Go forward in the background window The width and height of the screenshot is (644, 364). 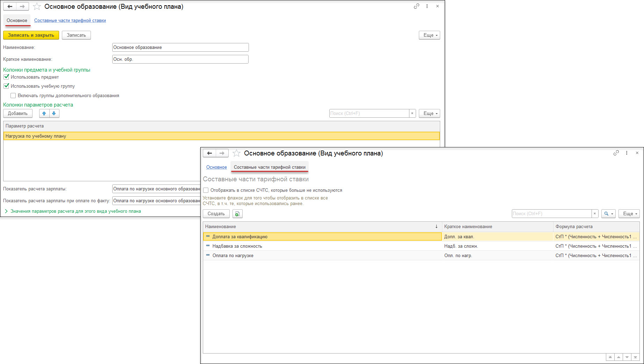[22, 6]
